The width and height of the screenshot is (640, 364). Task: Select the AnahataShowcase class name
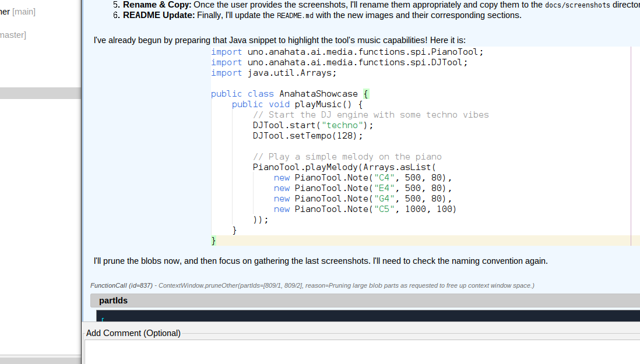318,93
